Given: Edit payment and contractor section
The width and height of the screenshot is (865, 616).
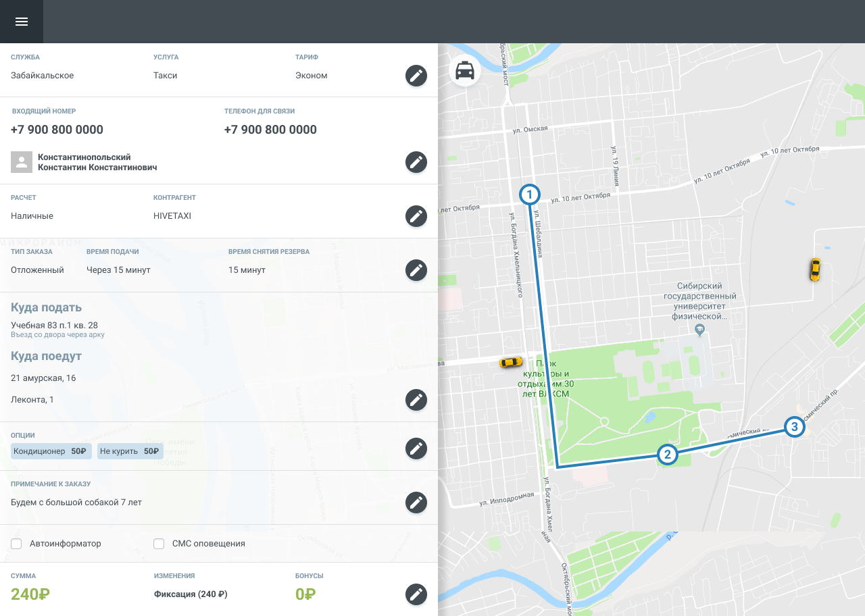Looking at the screenshot, I should tap(416, 216).
